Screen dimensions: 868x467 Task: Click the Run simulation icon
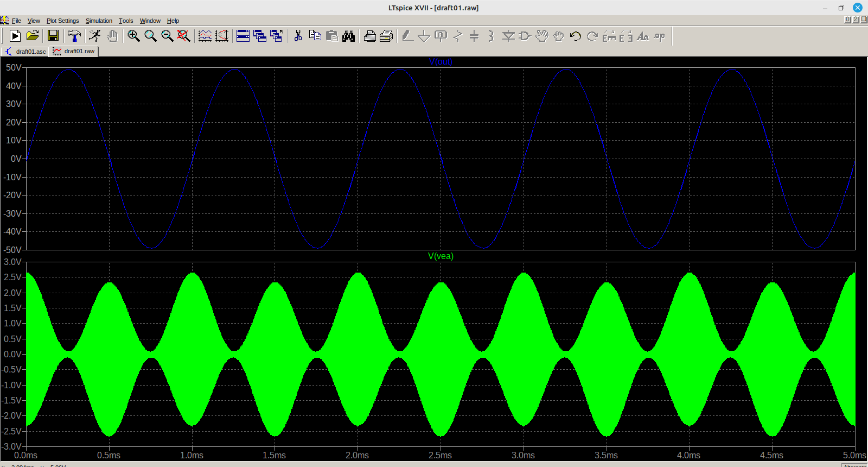pyautogui.click(x=15, y=36)
